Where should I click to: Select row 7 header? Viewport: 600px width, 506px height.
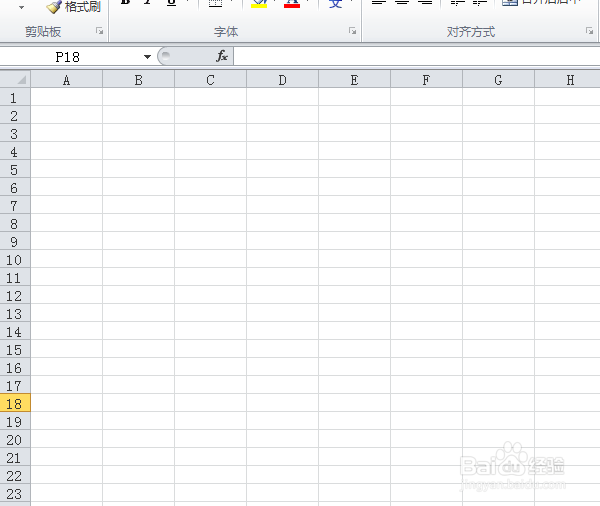(x=15, y=205)
